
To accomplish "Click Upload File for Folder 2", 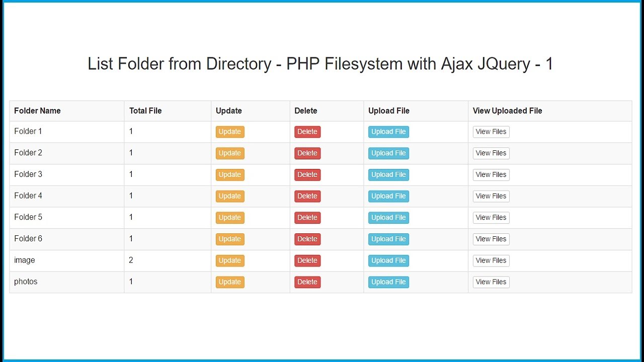I will point(388,153).
